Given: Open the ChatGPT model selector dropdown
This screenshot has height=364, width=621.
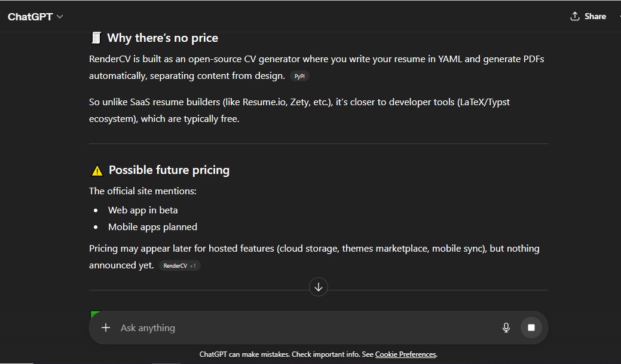Looking at the screenshot, I should click(34, 16).
